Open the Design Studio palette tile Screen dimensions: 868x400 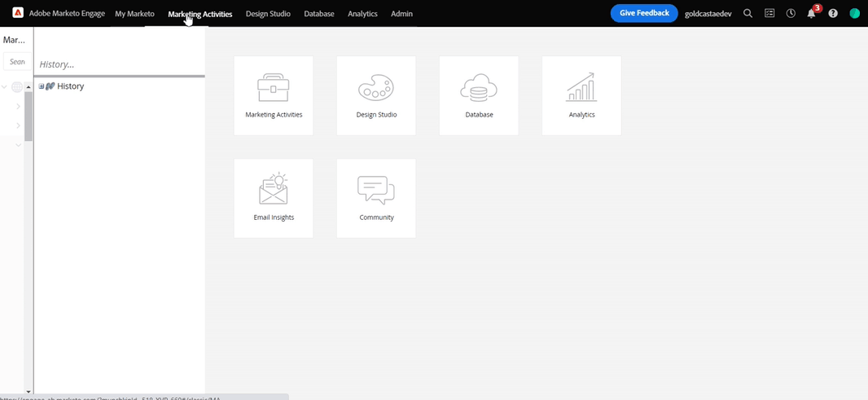376,95
